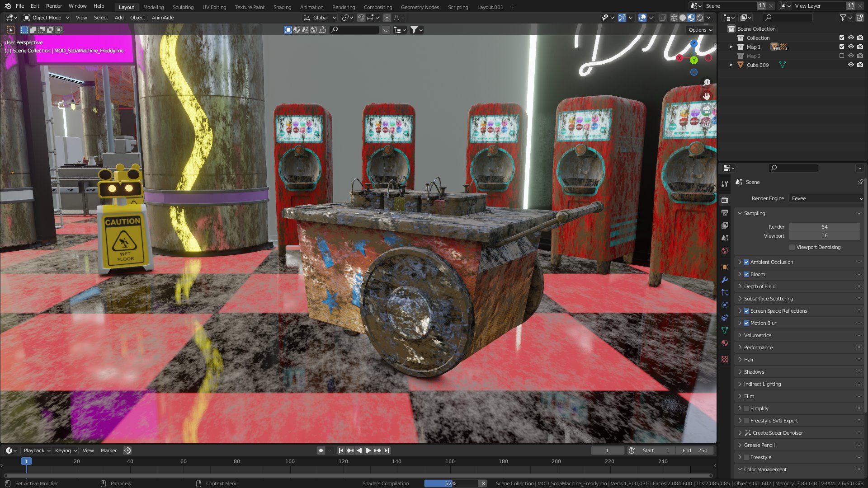Expand the Depth of Field panel
868x488 pixels.
pos(759,286)
